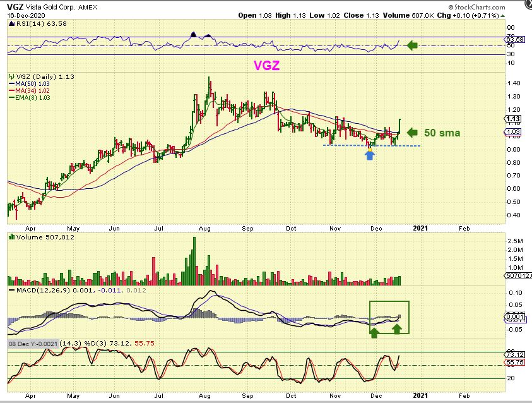Click the Feb label under the stochastic panel
This screenshot has width=532, height=403.
(x=464, y=395)
